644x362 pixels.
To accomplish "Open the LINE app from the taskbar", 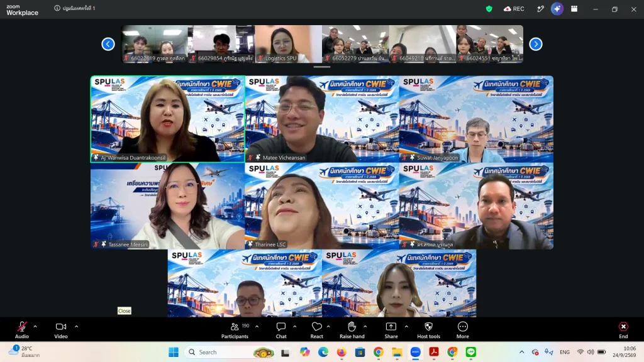I will (x=470, y=352).
